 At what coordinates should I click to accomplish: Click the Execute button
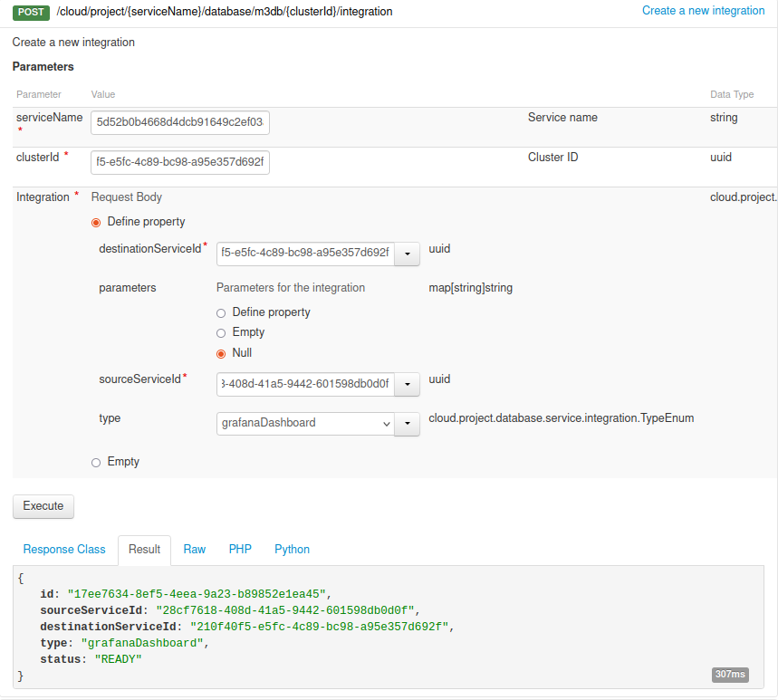(43, 506)
